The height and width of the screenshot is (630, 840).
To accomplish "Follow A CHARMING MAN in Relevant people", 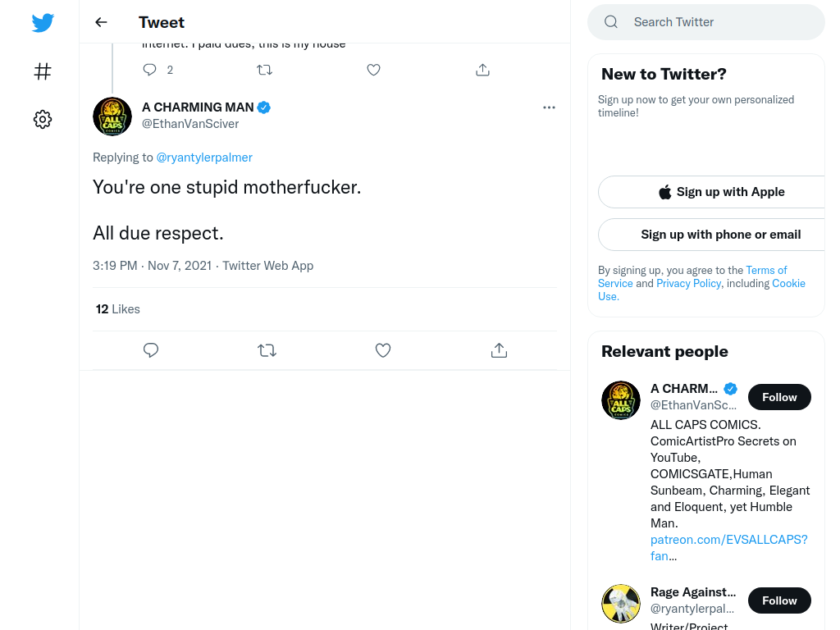I will 779,397.
